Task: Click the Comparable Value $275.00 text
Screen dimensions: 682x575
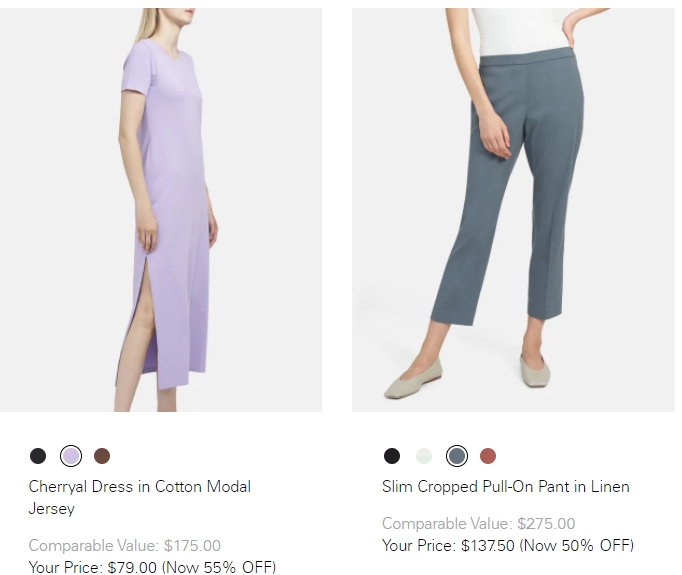Action: [478, 524]
